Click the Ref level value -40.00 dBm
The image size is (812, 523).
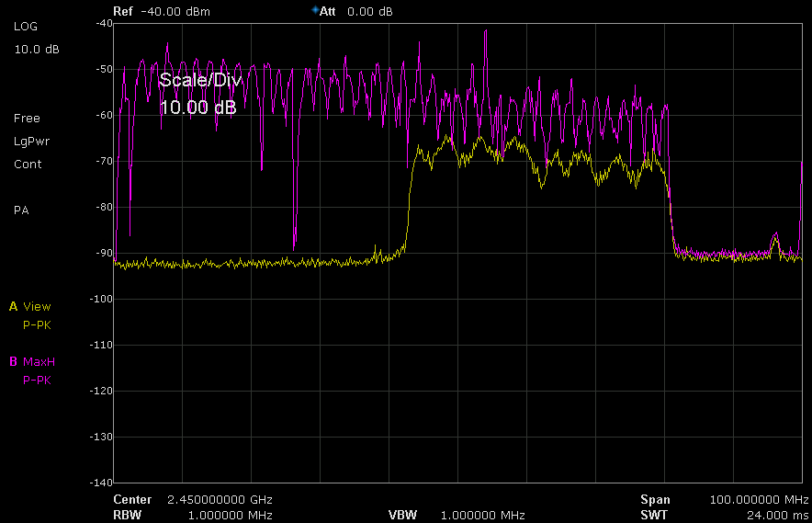click(x=175, y=11)
